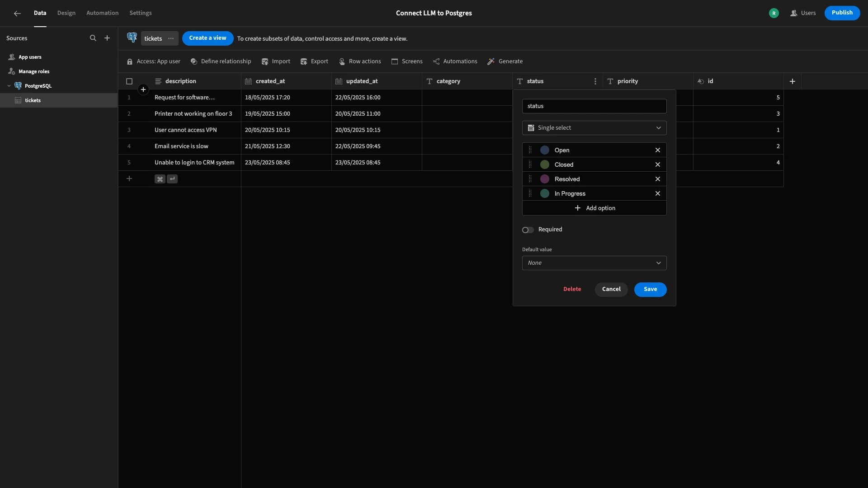Switch to the Design tab
Screen dimensions: 868x488
[66, 13]
